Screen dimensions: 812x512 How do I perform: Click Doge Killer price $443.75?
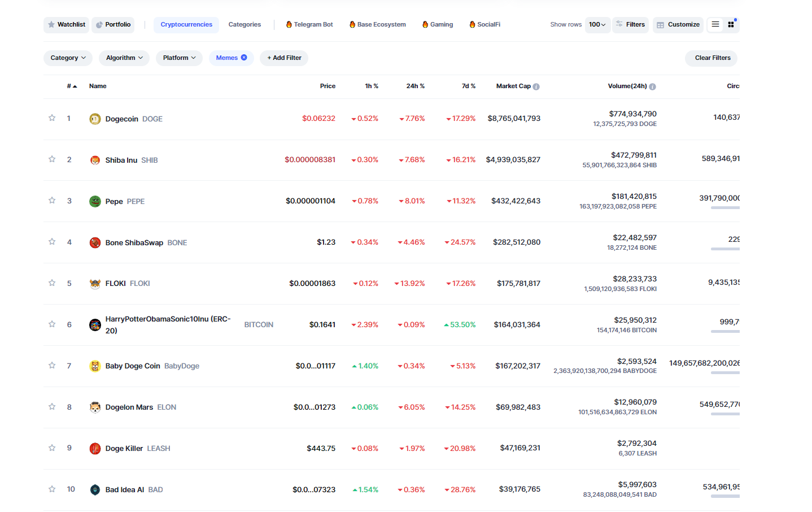click(x=321, y=449)
